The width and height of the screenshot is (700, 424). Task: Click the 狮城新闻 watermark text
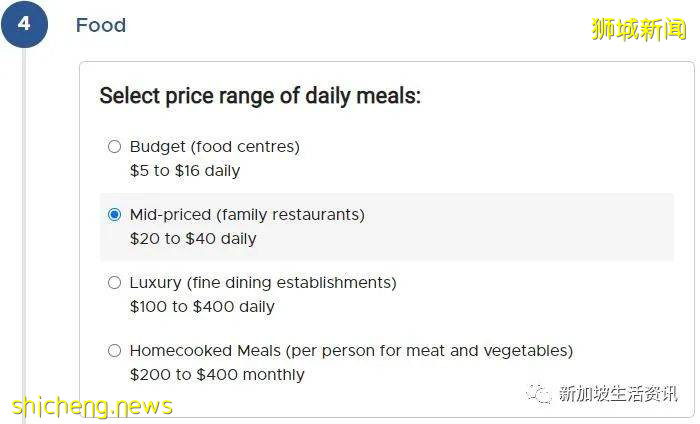pos(639,29)
